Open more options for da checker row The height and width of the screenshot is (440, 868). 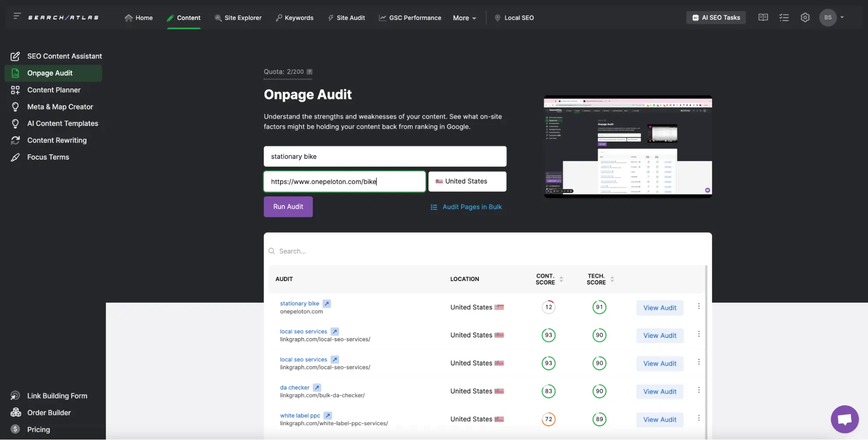coord(699,390)
